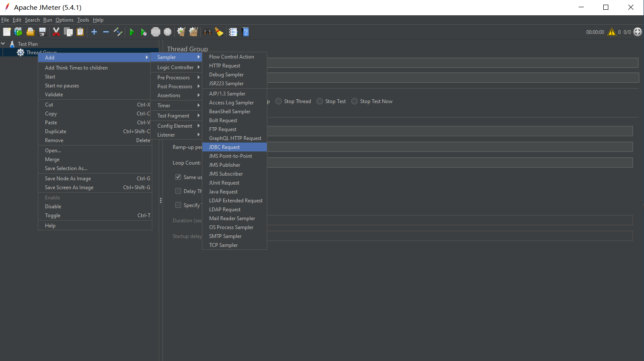644x361 pixels.
Task: Click Start no pauses toolbar icon
Action: [143, 32]
